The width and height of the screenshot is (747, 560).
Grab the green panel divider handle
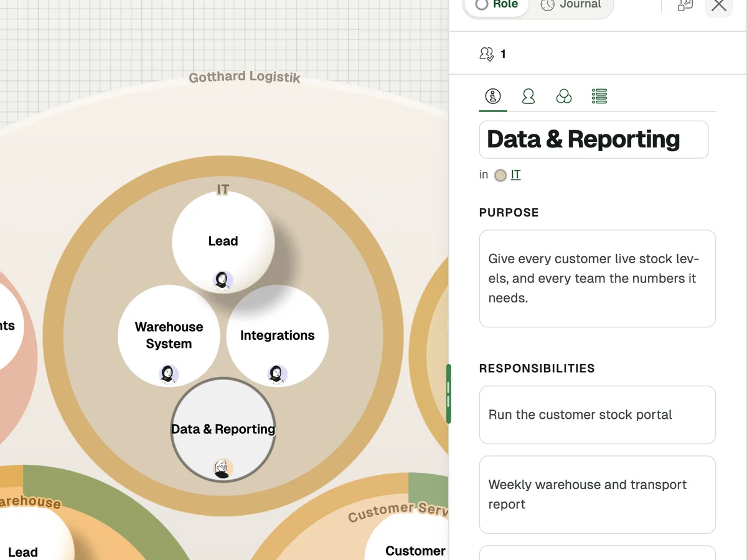448,394
